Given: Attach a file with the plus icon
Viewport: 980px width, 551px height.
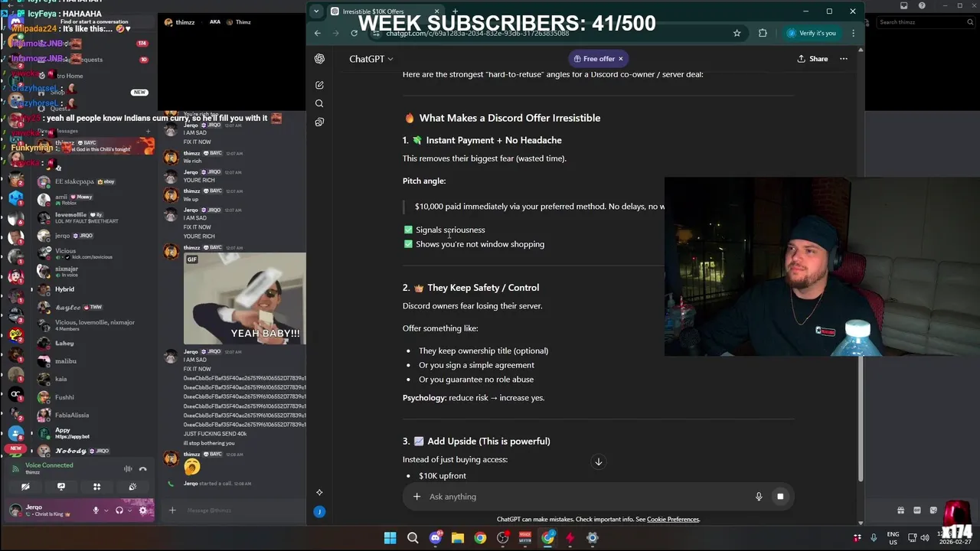Looking at the screenshot, I should point(416,497).
